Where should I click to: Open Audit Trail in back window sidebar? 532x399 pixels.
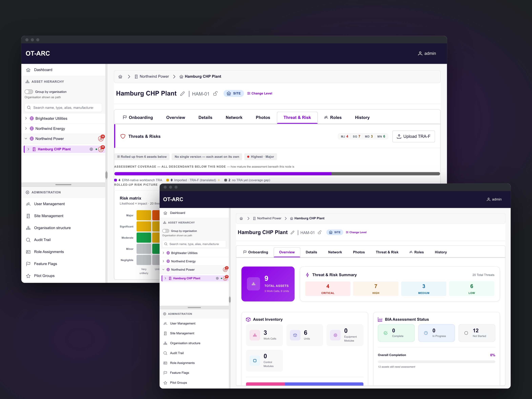click(63, 240)
